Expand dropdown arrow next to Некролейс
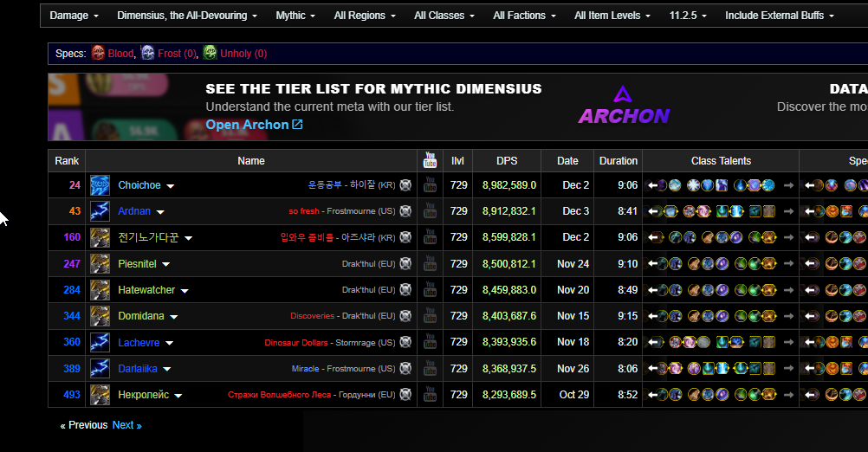This screenshot has width=868, height=452. (178, 396)
